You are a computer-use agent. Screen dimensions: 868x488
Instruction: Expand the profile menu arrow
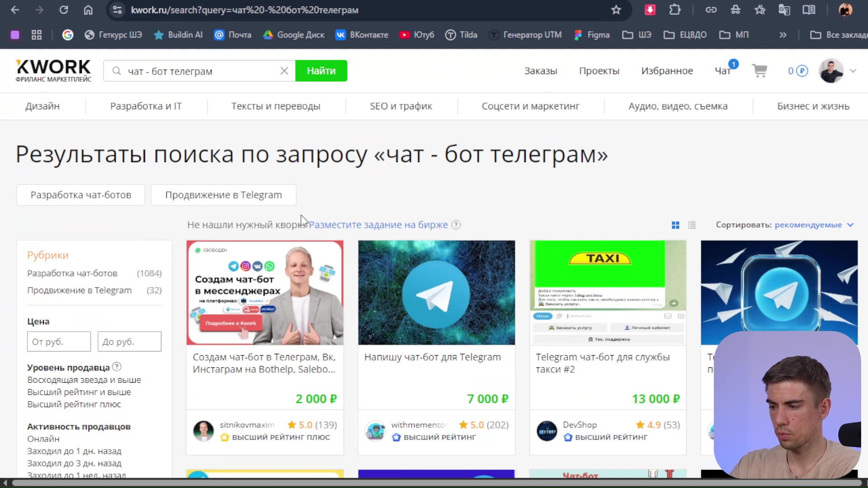coord(853,71)
